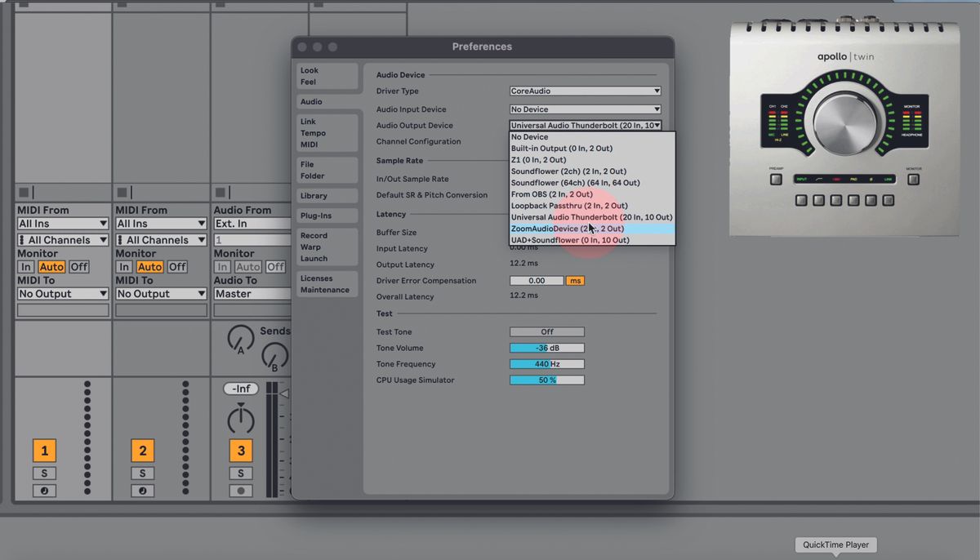980x560 pixels.
Task: Choose From OBS (2 In, 2 Out)
Action: (x=592, y=194)
